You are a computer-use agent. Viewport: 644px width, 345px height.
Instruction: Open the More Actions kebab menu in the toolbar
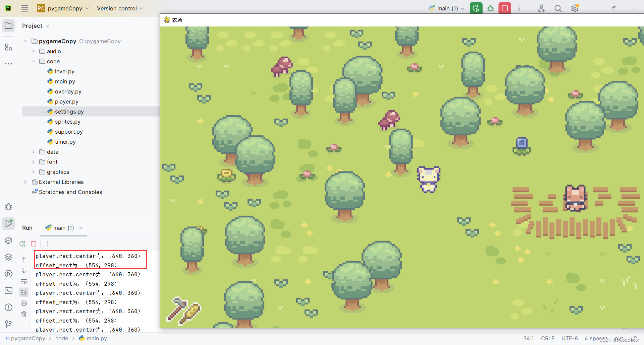click(519, 8)
